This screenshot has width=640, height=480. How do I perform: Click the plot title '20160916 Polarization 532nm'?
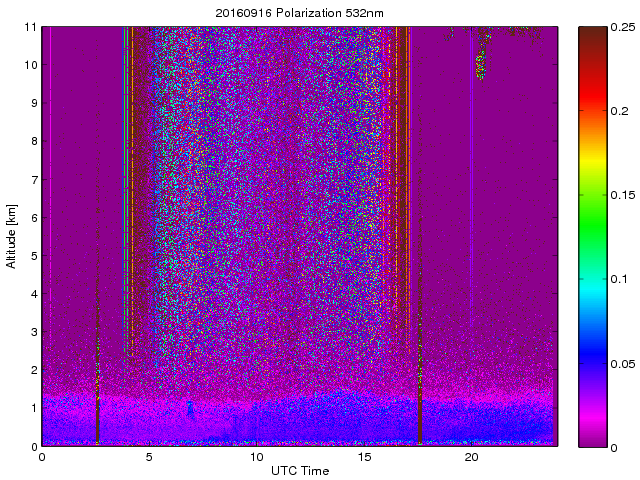(299, 13)
